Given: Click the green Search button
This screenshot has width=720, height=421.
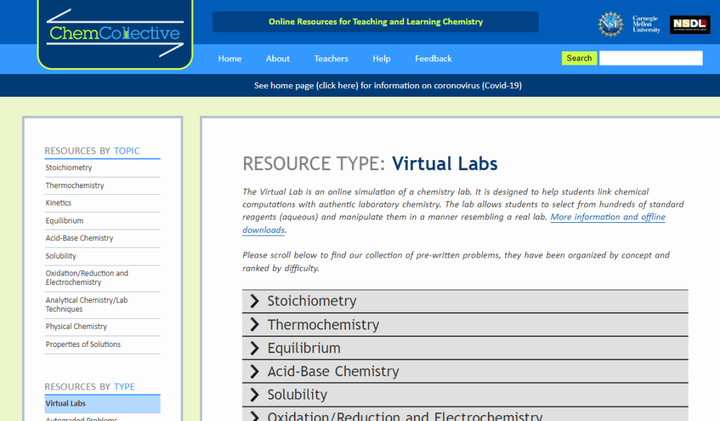Looking at the screenshot, I should 579,58.
